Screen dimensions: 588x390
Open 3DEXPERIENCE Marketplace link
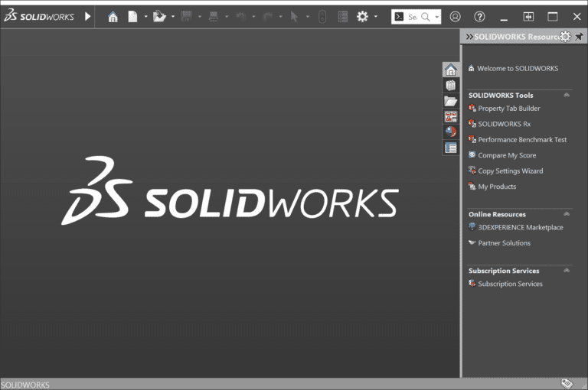point(521,227)
